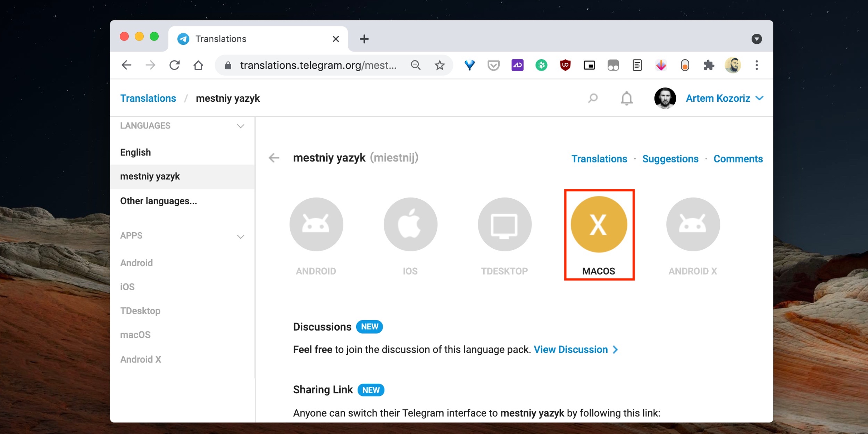Select English language option
Image resolution: width=868 pixels, height=434 pixels.
pyautogui.click(x=136, y=152)
